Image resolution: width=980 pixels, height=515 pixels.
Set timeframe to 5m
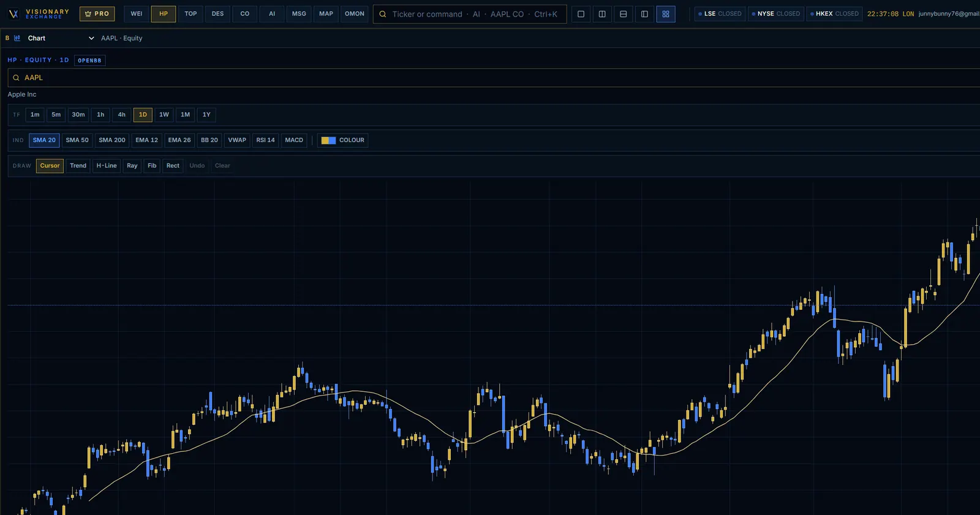click(x=56, y=115)
